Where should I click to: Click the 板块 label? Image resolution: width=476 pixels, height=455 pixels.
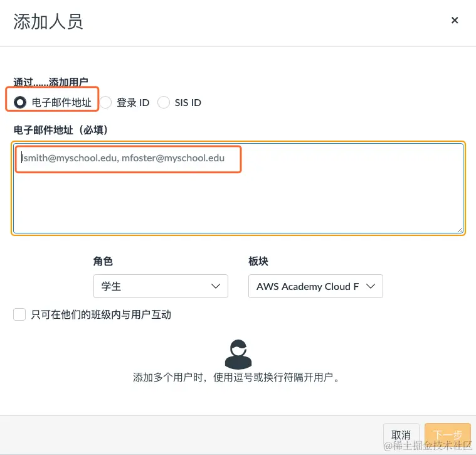258,261
